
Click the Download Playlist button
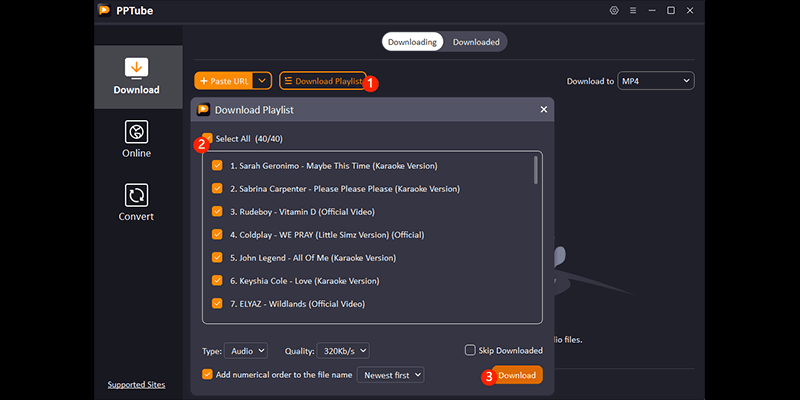[323, 81]
